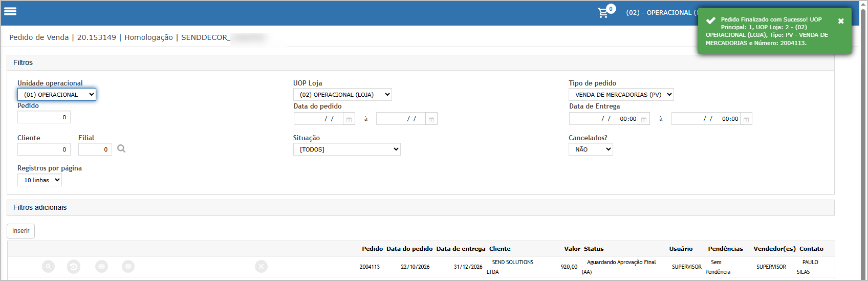
Task: Click delivery date 31/12/2026
Action: 468,267
